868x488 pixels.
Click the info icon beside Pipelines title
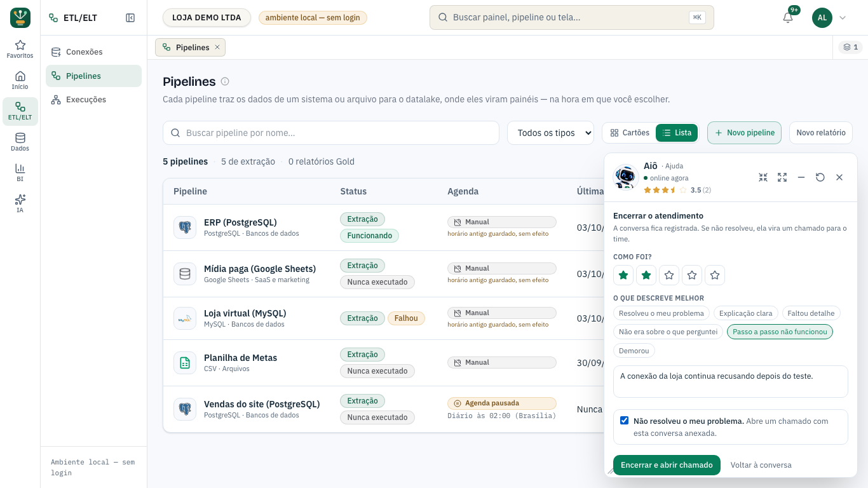coord(225,81)
